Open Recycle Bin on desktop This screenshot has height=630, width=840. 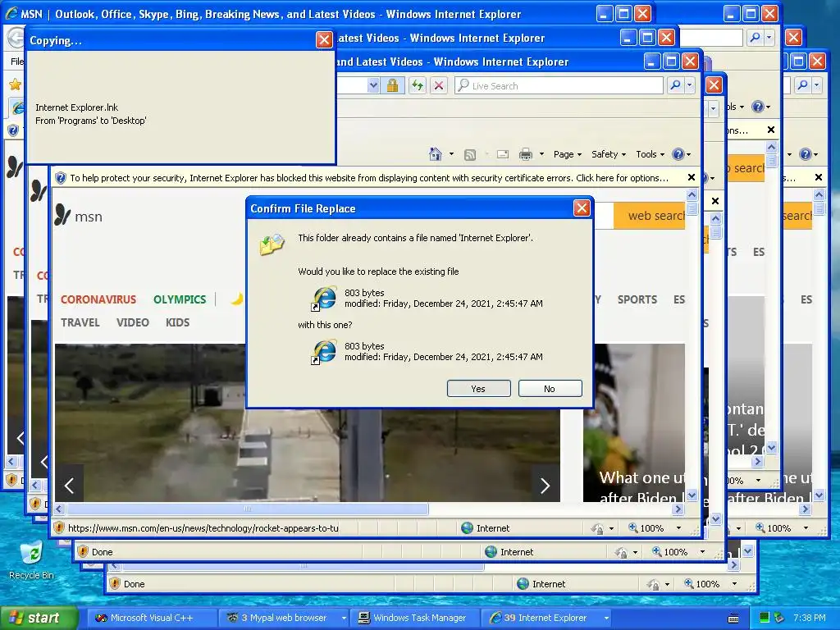[x=32, y=560]
